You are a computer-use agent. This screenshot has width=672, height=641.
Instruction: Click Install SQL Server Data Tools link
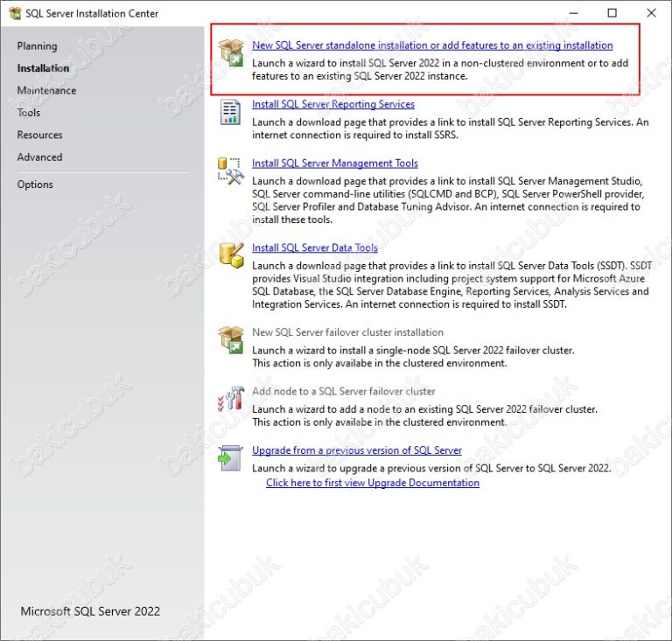314,247
